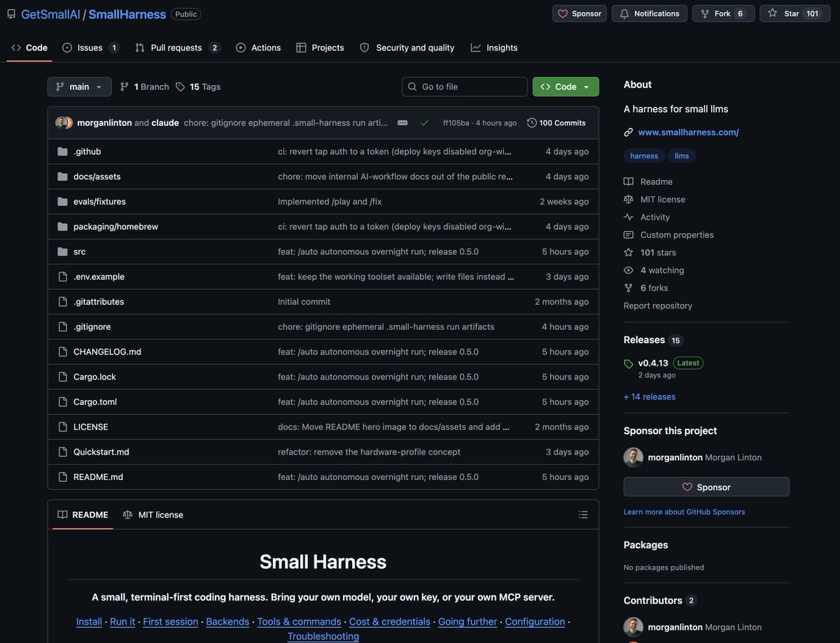View the 1 Branch link
This screenshot has width=840, height=643.
144,87
